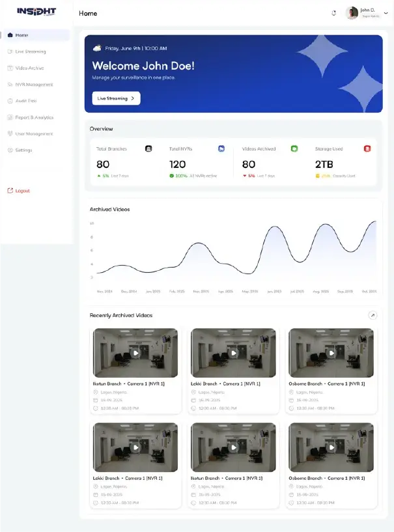The height and width of the screenshot is (532, 394).
Task: Open the first Ikotun Branch video thumbnail
Action: pos(135,352)
